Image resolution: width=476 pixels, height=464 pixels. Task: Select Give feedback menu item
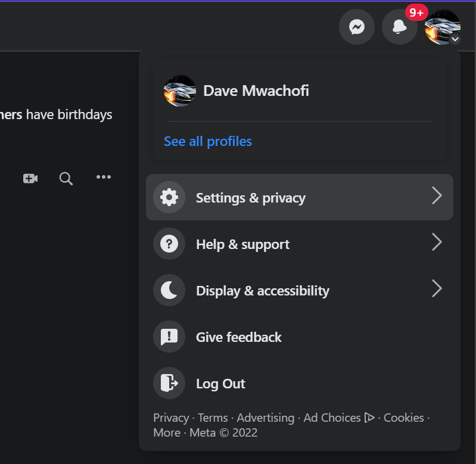point(300,337)
